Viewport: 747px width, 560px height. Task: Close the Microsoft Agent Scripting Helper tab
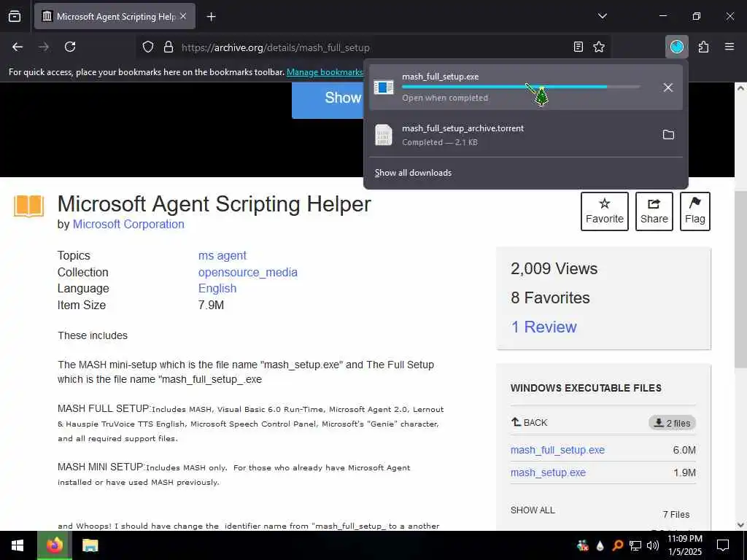tap(183, 16)
